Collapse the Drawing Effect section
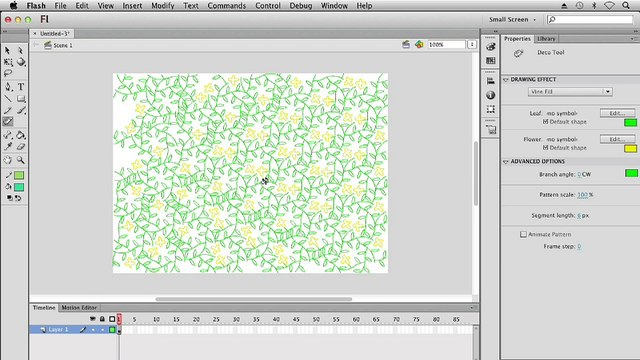This screenshot has width=640, height=360. [x=506, y=80]
